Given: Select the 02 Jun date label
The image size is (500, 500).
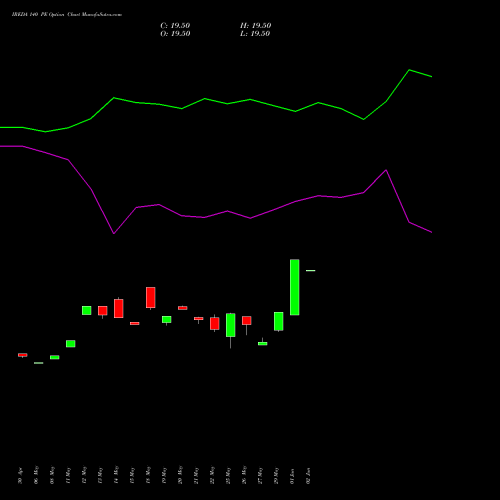Looking at the screenshot, I should (x=308, y=476).
